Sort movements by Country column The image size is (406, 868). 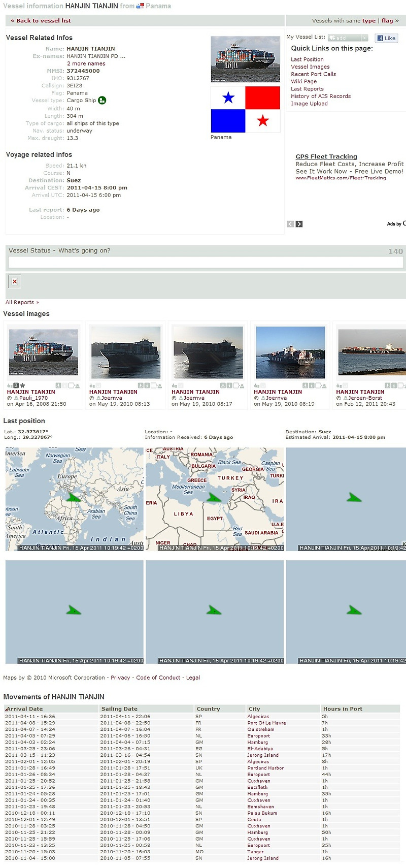[x=220, y=709]
